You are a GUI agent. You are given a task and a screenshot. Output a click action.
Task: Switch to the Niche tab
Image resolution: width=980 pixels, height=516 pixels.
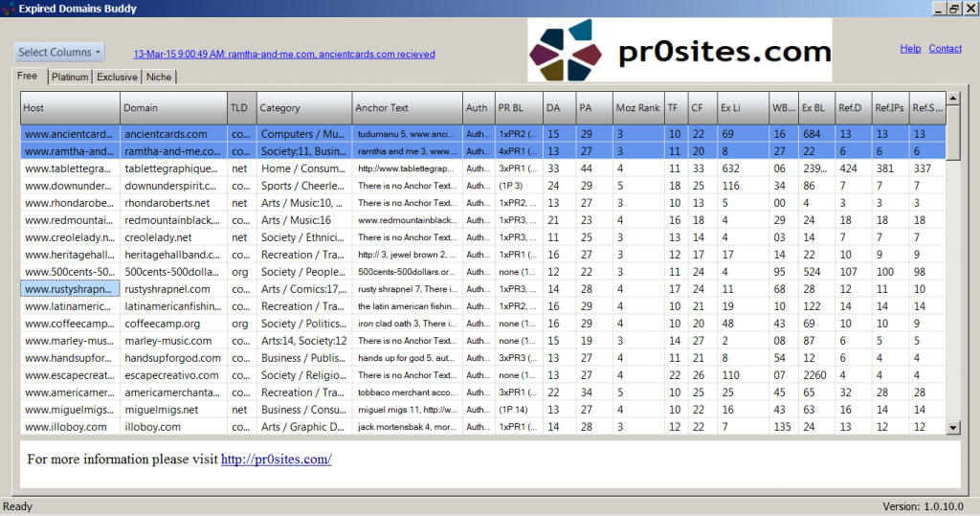point(159,77)
